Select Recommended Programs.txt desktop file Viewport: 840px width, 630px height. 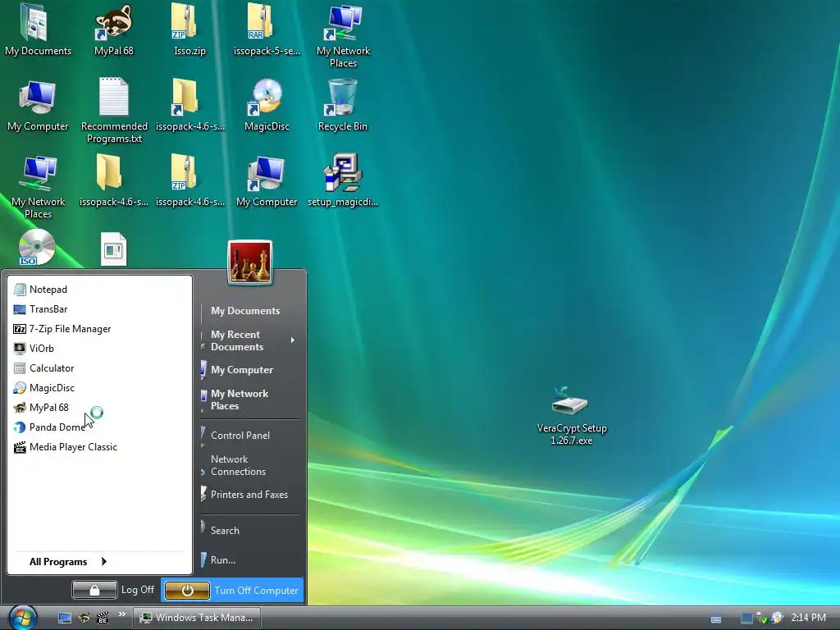click(114, 111)
